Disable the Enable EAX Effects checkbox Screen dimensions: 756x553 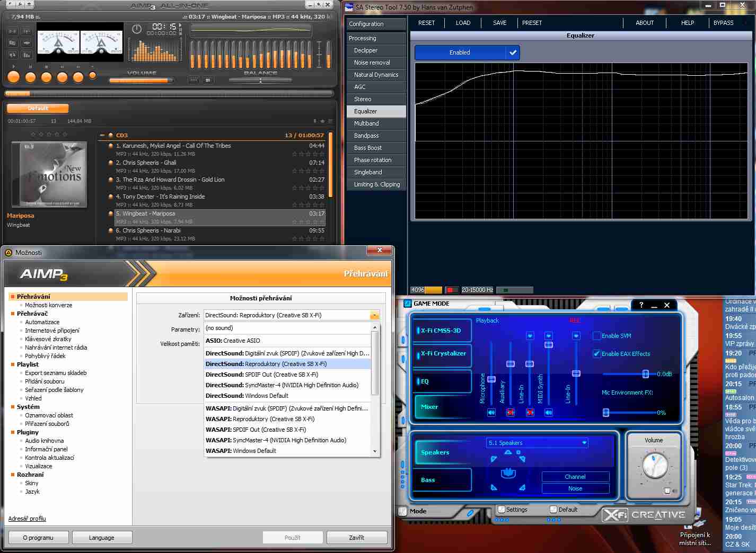(597, 354)
